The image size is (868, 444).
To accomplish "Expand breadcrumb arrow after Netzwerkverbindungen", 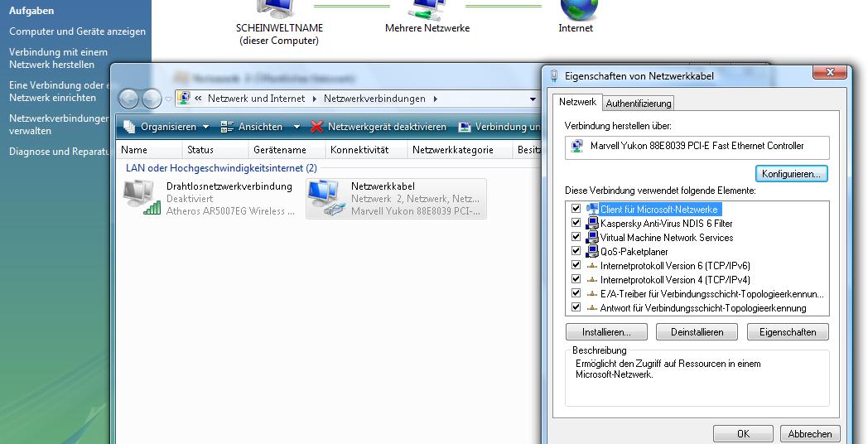I will [435, 99].
